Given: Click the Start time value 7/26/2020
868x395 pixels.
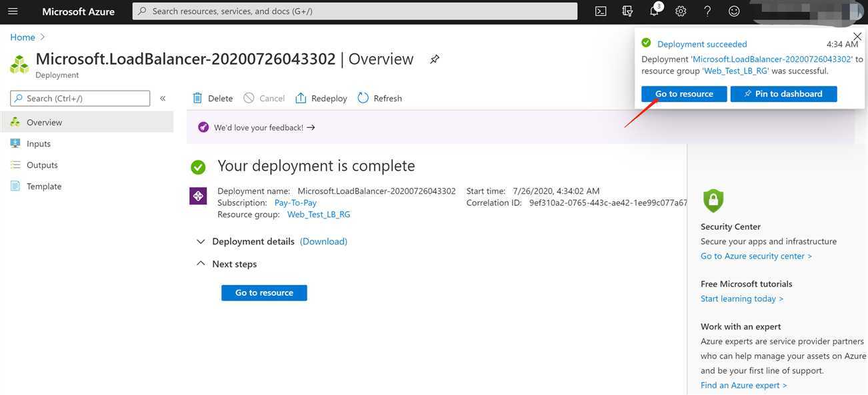Looking at the screenshot, I should (x=556, y=191).
